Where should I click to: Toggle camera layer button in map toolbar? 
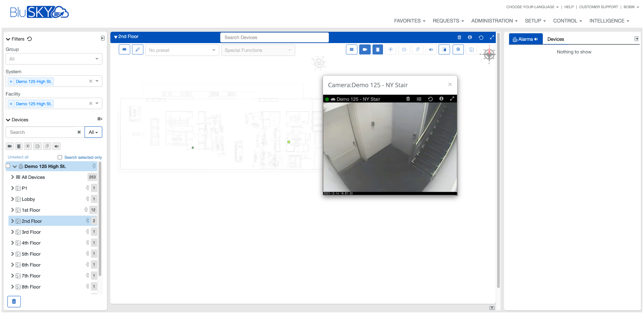click(365, 50)
